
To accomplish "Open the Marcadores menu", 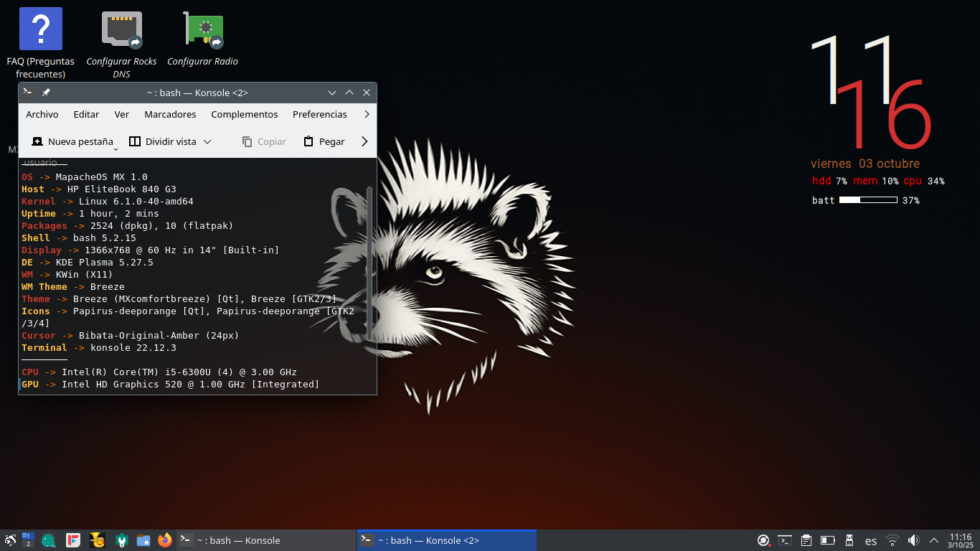I will coord(170,114).
